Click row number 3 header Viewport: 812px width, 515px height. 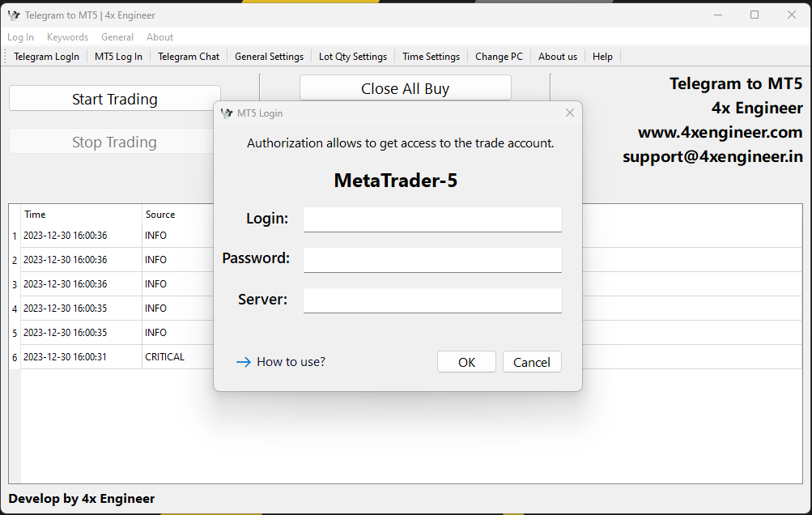pos(15,284)
